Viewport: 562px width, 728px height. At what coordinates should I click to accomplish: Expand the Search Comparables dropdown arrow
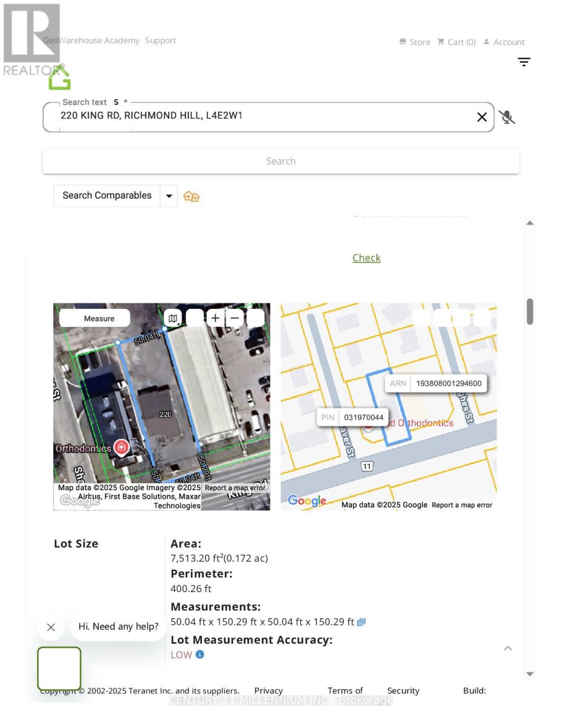(169, 196)
